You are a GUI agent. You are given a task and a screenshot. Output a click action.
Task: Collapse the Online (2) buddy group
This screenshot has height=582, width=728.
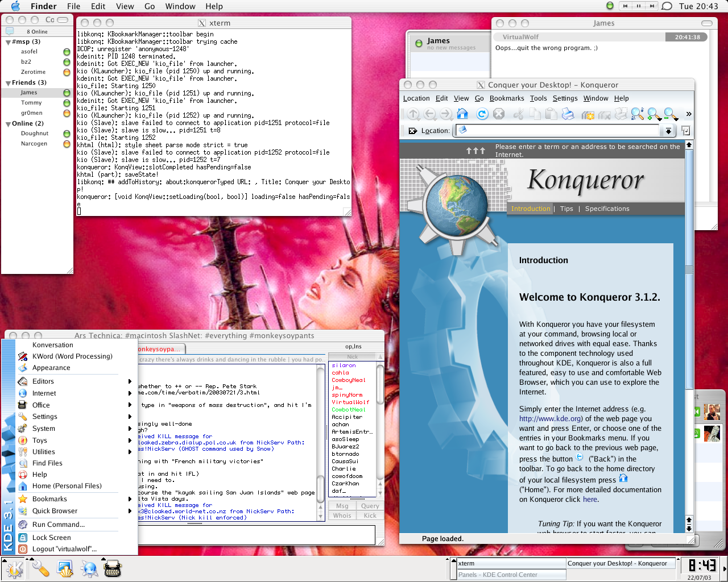click(8, 124)
